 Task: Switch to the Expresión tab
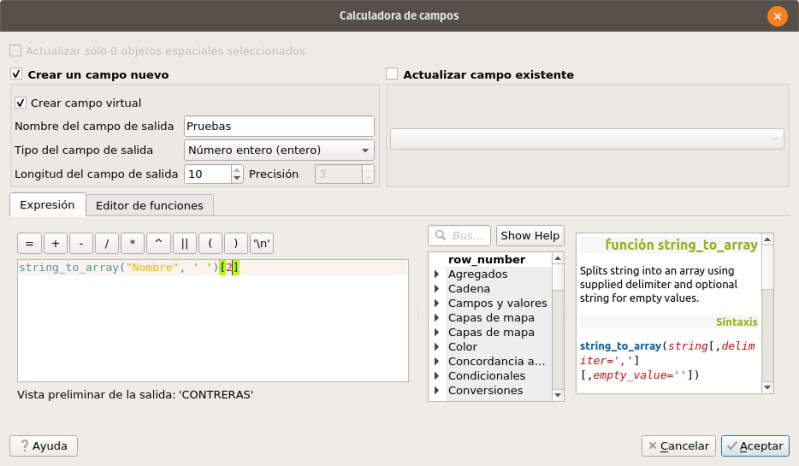point(47,205)
